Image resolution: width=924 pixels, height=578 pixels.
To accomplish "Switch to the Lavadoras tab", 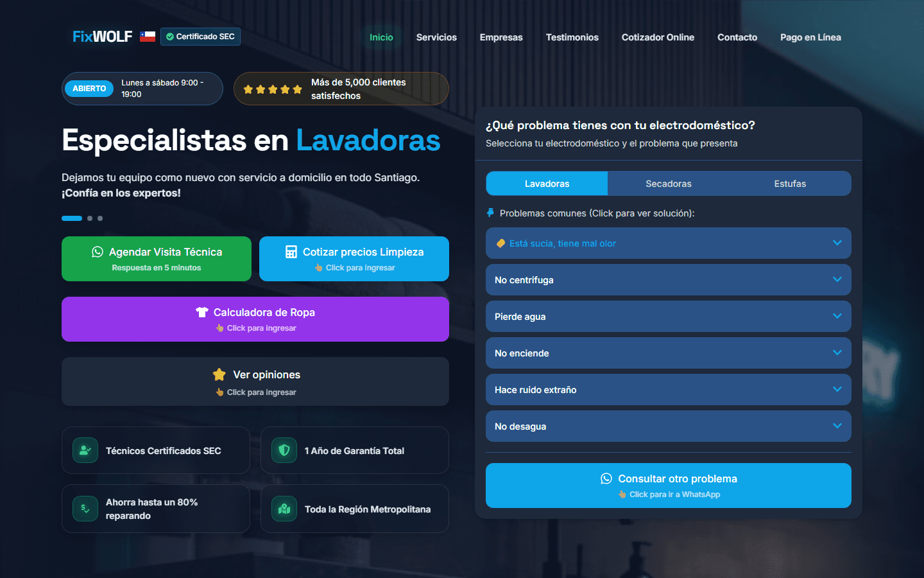I will (547, 184).
